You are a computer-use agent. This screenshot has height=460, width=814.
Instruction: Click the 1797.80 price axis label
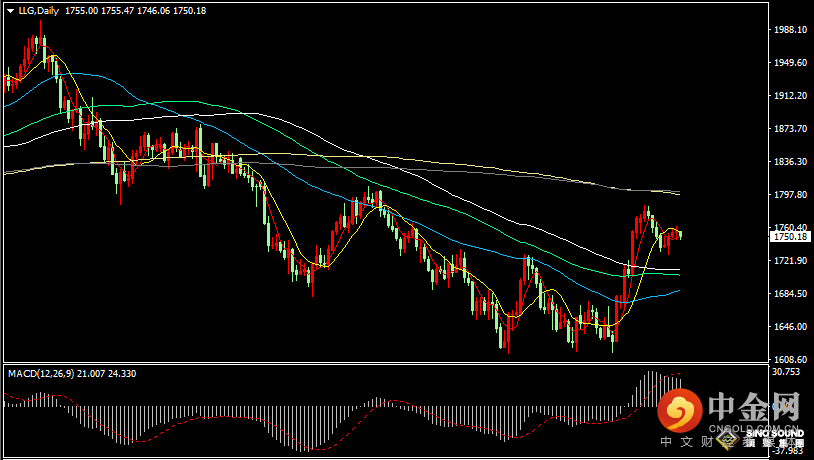[790, 195]
